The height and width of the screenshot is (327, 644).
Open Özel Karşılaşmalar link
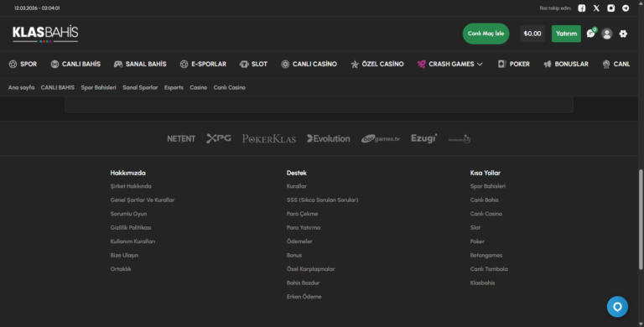coord(310,269)
